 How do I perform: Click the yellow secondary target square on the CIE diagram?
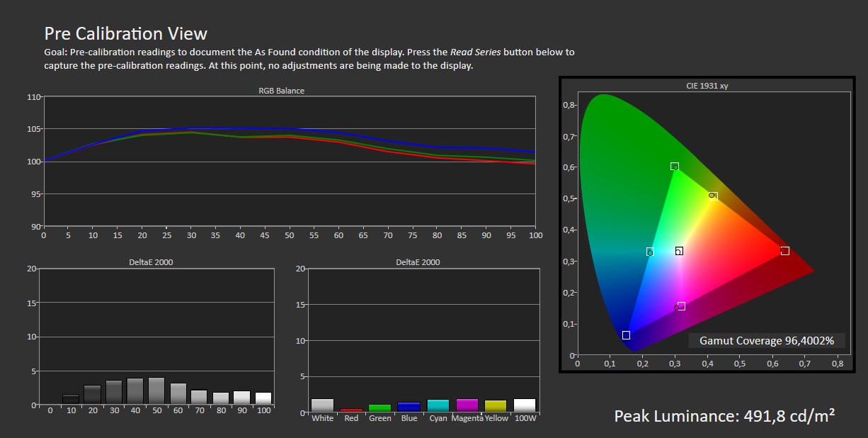[x=714, y=196]
